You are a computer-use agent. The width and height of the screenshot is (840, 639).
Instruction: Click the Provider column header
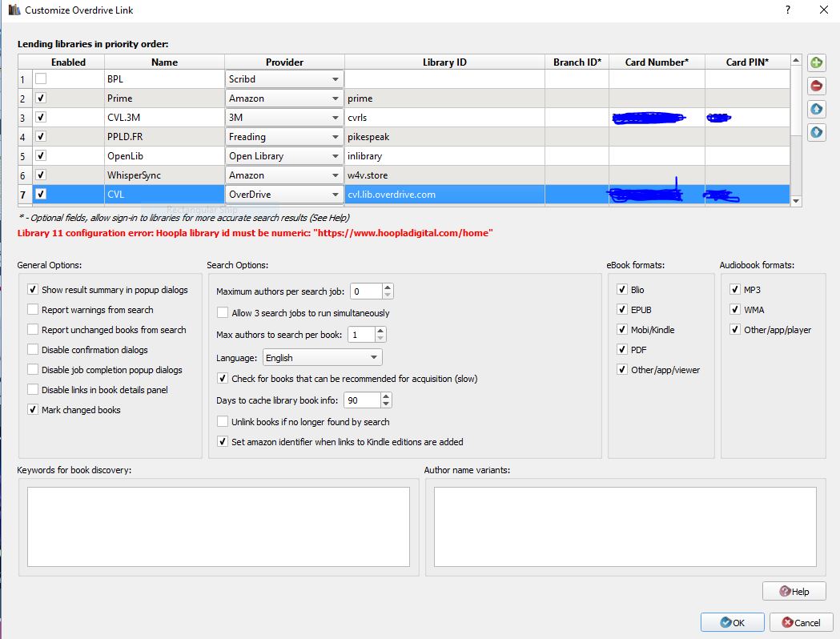284,62
